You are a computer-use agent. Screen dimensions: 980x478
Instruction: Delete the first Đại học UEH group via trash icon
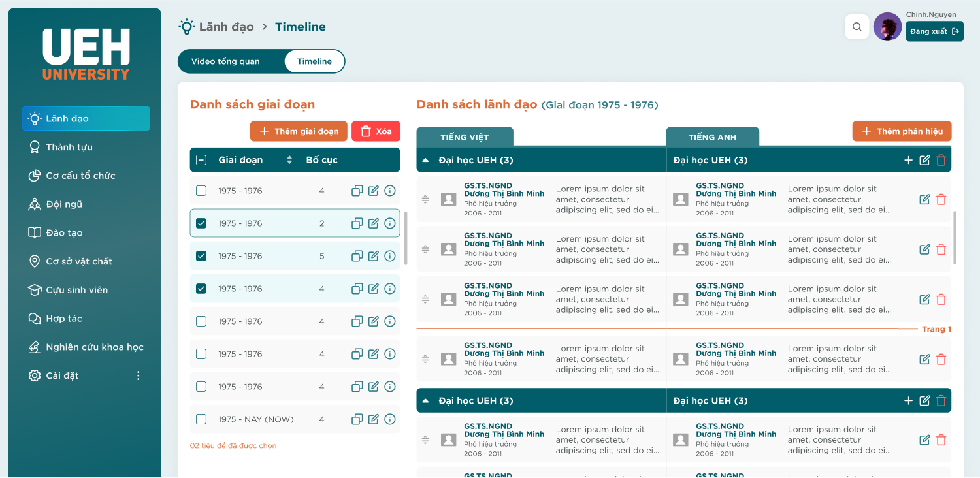pos(941,160)
